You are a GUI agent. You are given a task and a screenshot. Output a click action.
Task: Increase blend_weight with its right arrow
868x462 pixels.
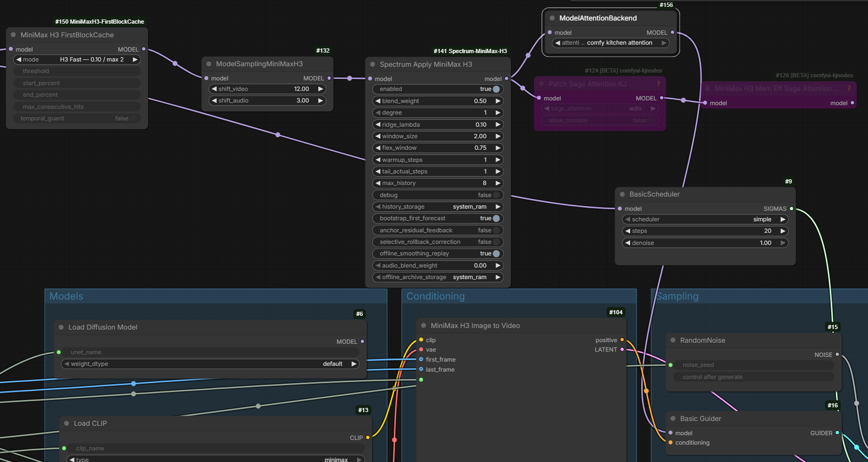498,101
